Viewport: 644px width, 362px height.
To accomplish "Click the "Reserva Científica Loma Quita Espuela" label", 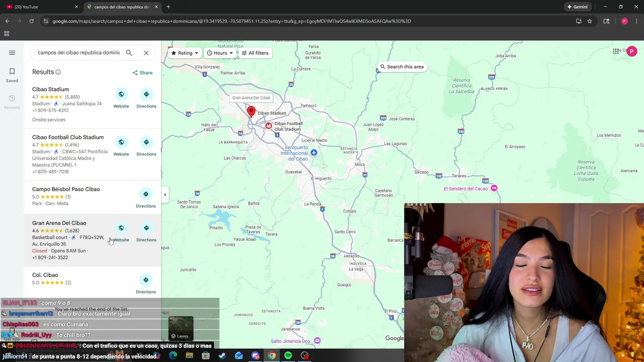I will click(x=586, y=170).
